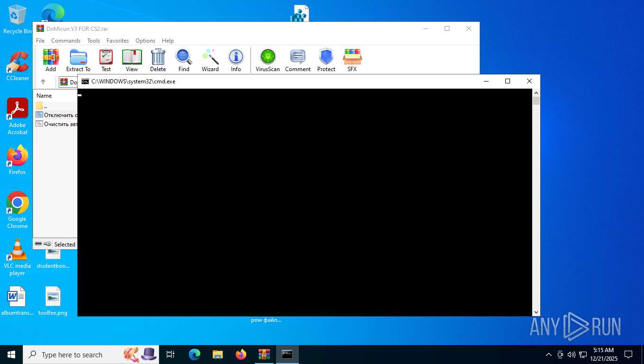Open the View tool in WinRAR
The height and width of the screenshot is (364, 644).
click(132, 60)
